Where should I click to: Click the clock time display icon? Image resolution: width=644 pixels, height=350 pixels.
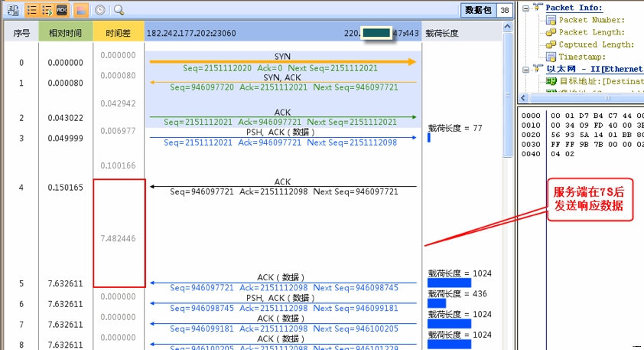point(100,10)
